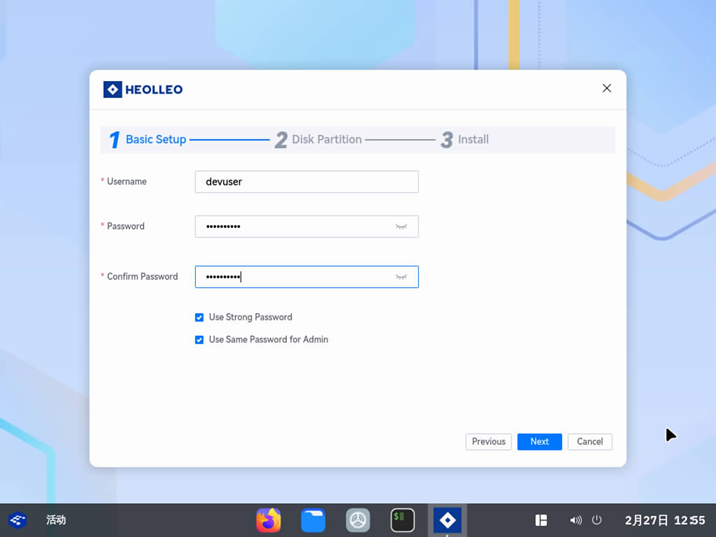Select step 2 Disk Partition

click(x=318, y=140)
